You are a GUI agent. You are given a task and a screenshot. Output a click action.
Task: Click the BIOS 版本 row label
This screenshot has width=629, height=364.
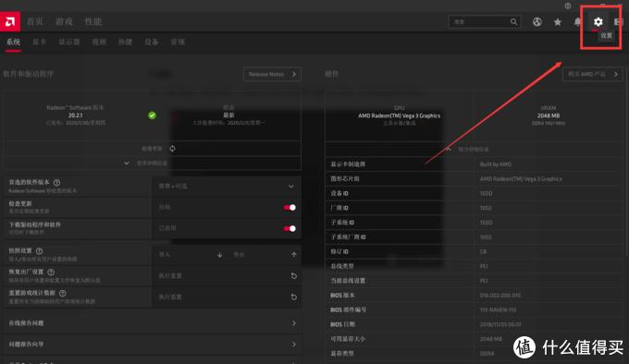342,295
